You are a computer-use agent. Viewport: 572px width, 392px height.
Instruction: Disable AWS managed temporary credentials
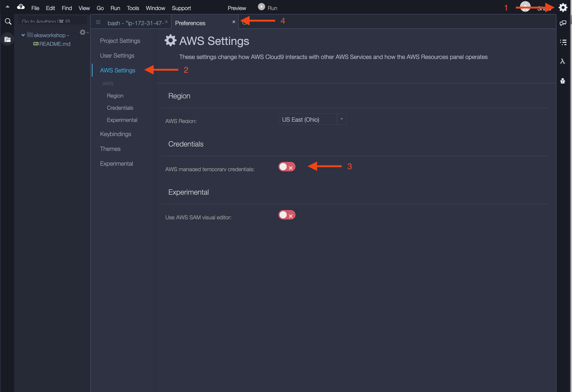tap(287, 166)
